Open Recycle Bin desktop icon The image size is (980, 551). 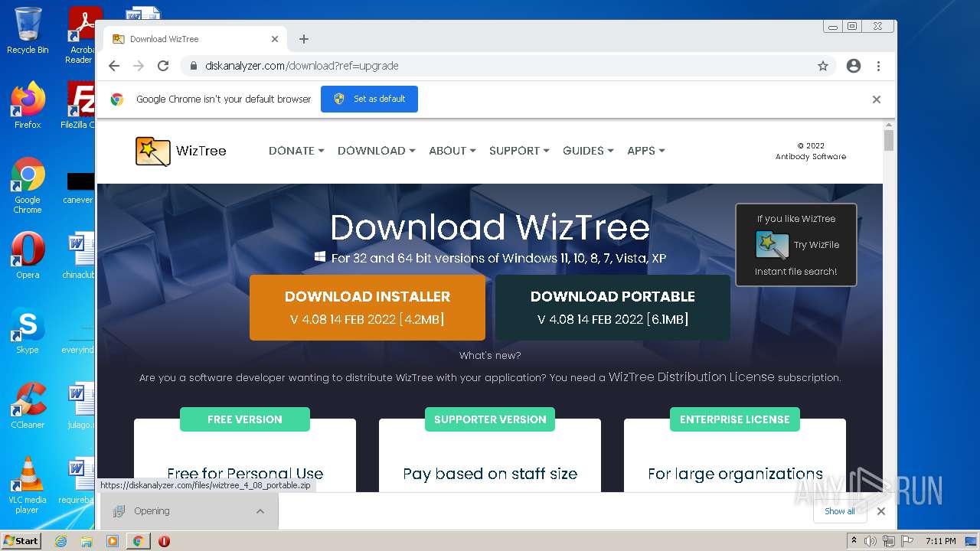(28, 31)
